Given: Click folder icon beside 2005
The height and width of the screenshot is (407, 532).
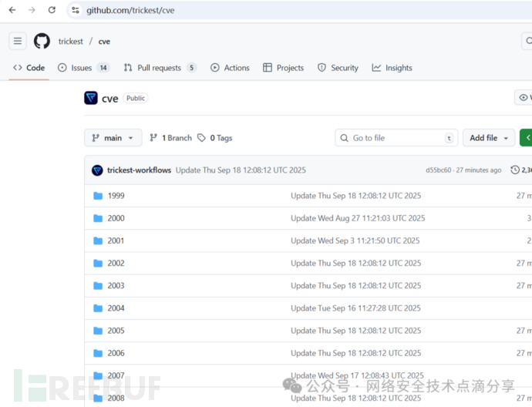Looking at the screenshot, I should [98, 331].
